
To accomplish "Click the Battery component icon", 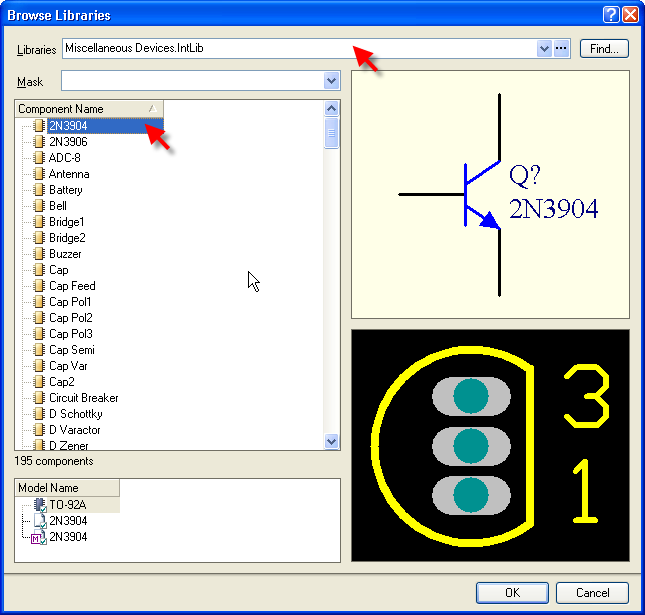I will pos(40,190).
